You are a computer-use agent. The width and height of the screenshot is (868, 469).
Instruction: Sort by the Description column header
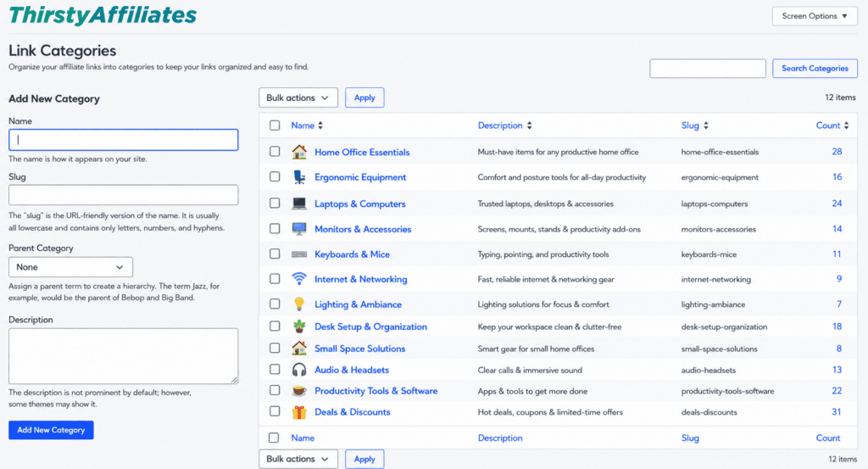(x=500, y=126)
